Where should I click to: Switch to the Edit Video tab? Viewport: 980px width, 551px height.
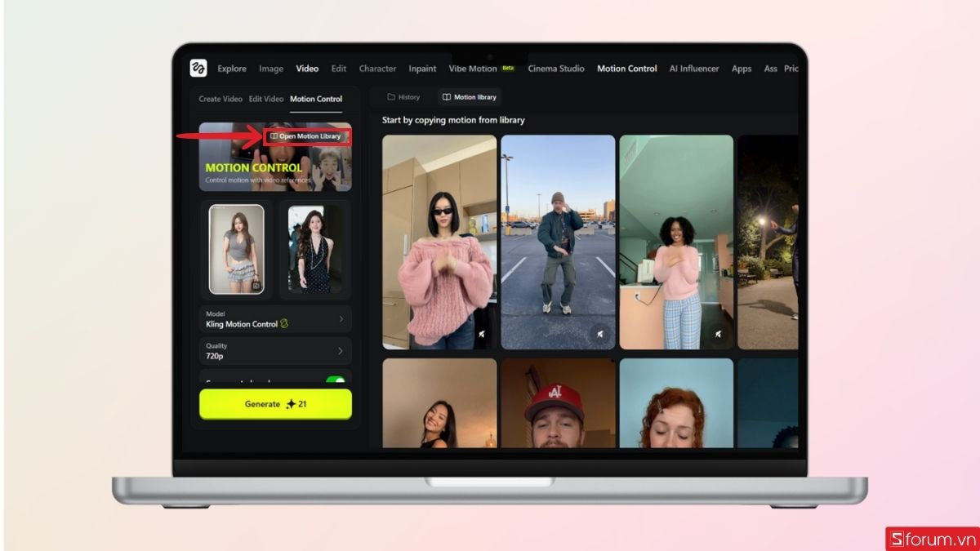point(266,99)
